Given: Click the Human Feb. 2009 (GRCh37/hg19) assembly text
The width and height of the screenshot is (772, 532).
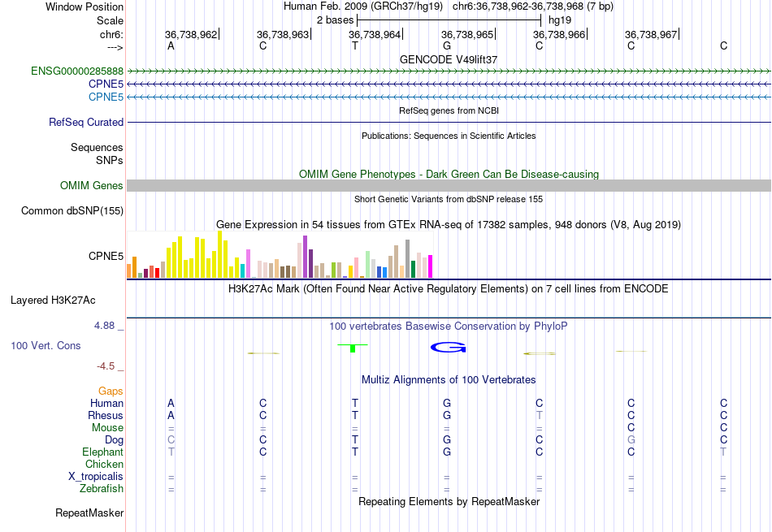Looking at the screenshot, I should (363, 6).
